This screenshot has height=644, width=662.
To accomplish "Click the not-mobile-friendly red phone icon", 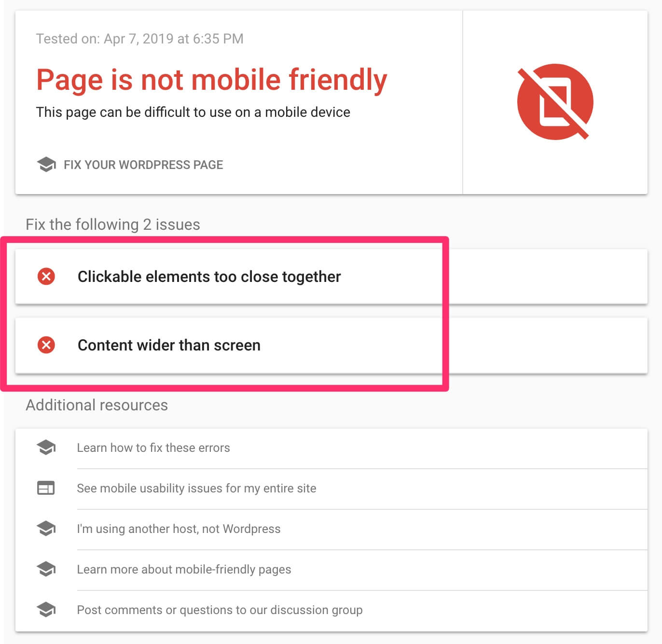I will click(555, 102).
